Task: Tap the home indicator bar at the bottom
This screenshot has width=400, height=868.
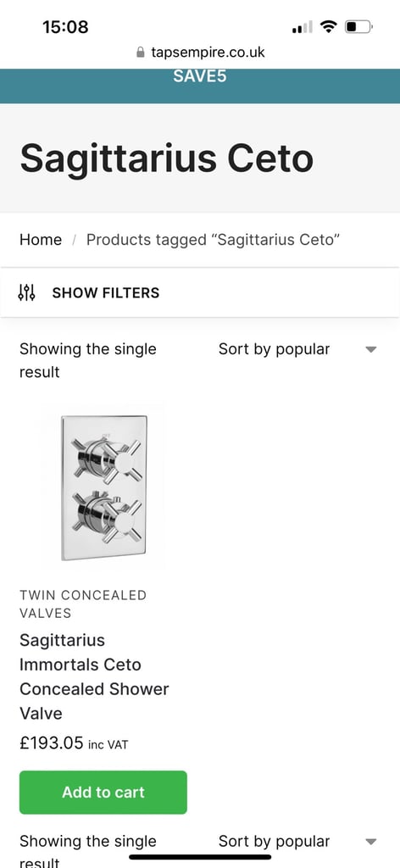Action: tap(200, 857)
